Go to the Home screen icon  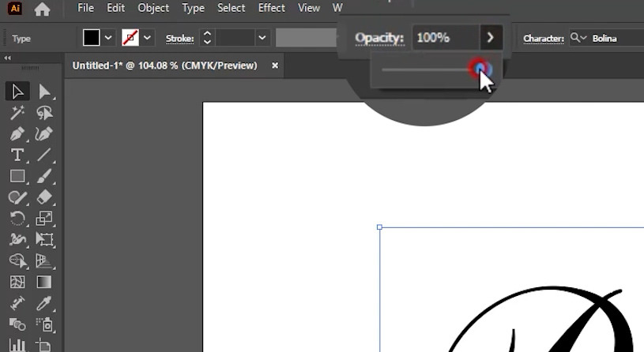click(x=43, y=9)
